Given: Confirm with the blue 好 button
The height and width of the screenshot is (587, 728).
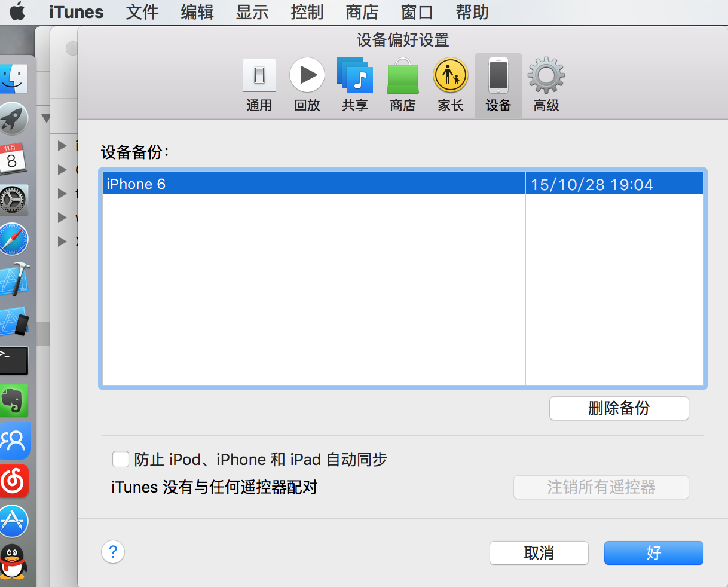Looking at the screenshot, I should (653, 553).
